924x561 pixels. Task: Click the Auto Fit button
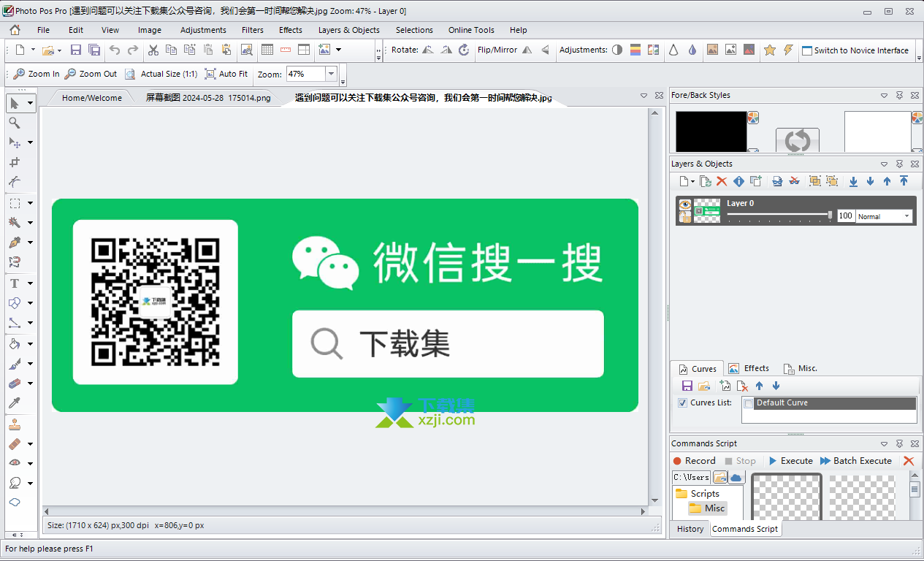(226, 74)
